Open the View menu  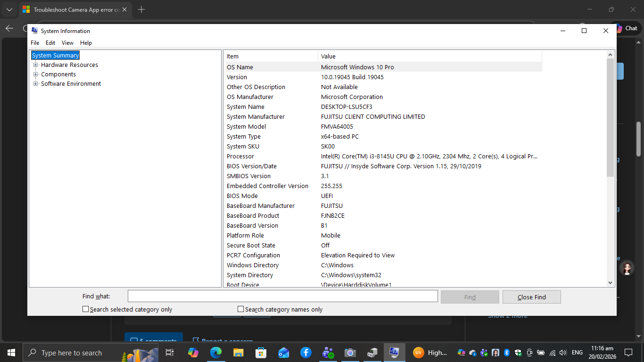click(x=67, y=42)
